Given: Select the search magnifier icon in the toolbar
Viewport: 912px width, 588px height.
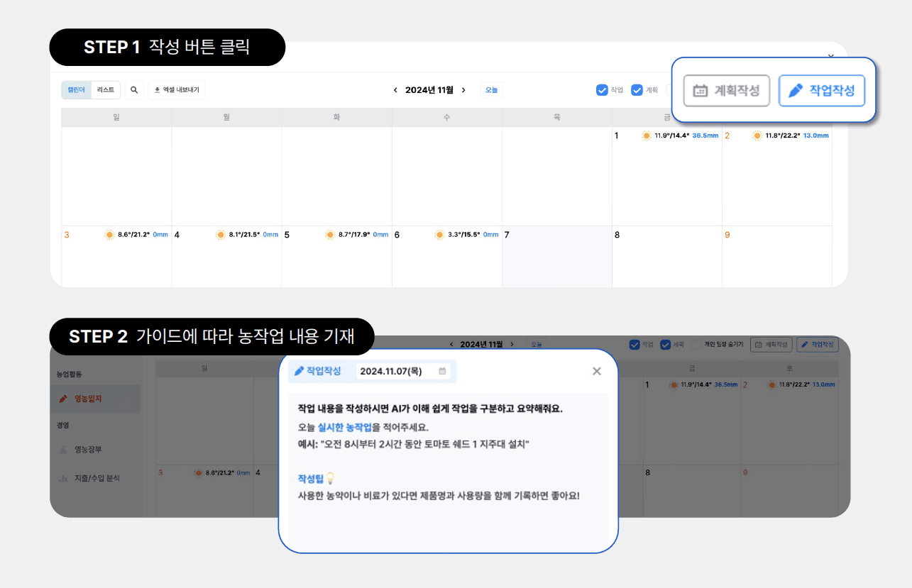Looking at the screenshot, I should click(134, 89).
